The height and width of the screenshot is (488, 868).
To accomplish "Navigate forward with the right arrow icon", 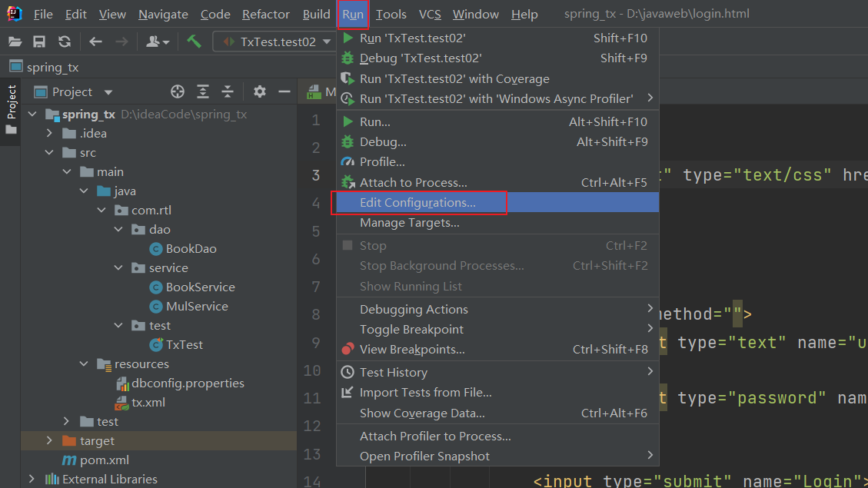I will click(121, 41).
